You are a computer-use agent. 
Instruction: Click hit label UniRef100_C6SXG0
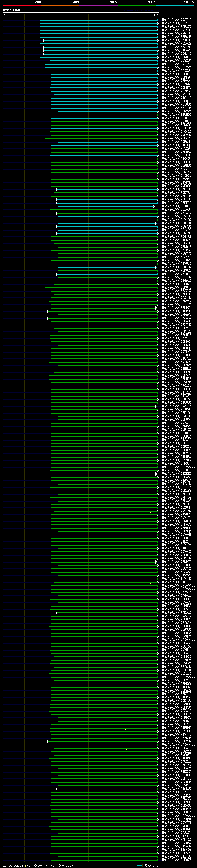click(x=177, y=61)
